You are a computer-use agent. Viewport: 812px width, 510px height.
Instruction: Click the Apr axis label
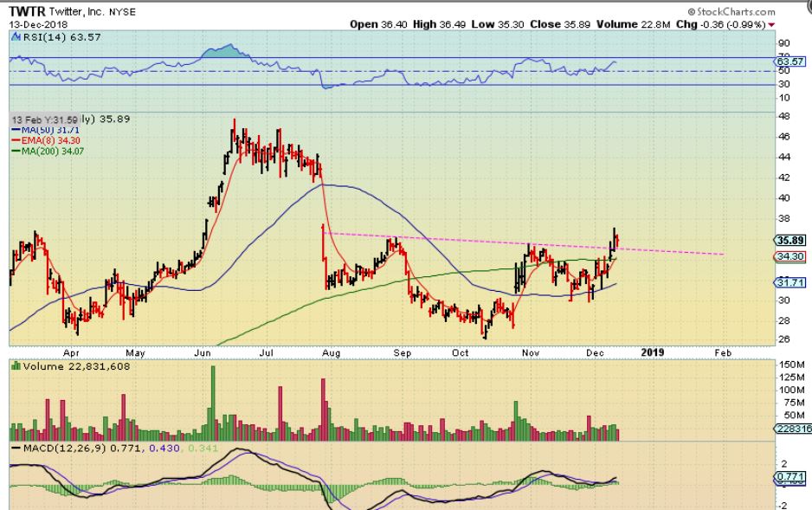(x=71, y=353)
